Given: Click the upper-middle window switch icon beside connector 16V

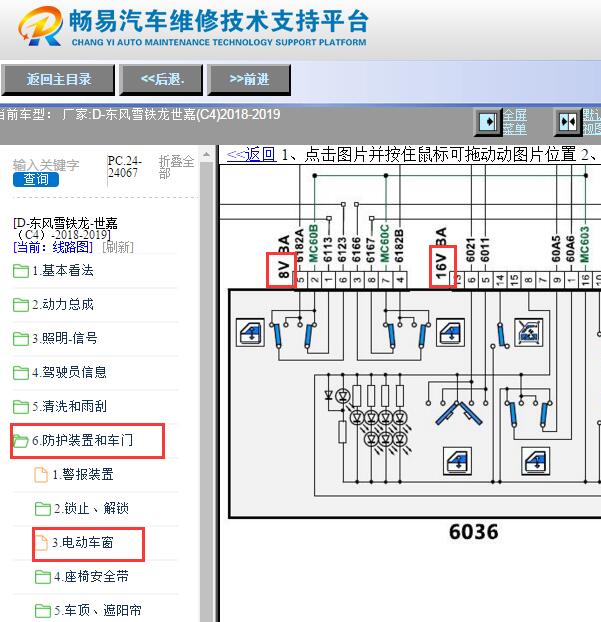Looking at the screenshot, I should point(450,332).
